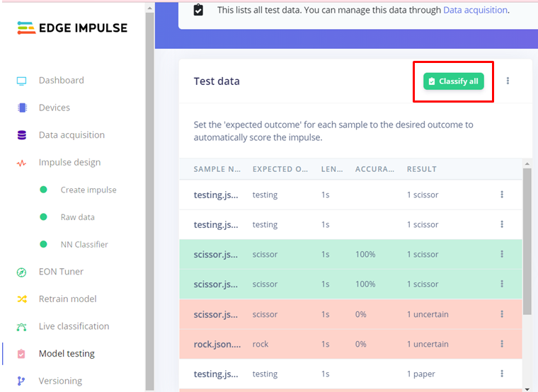Click green dot beside NN Classifier
The image size is (538, 392).
pyautogui.click(x=43, y=244)
